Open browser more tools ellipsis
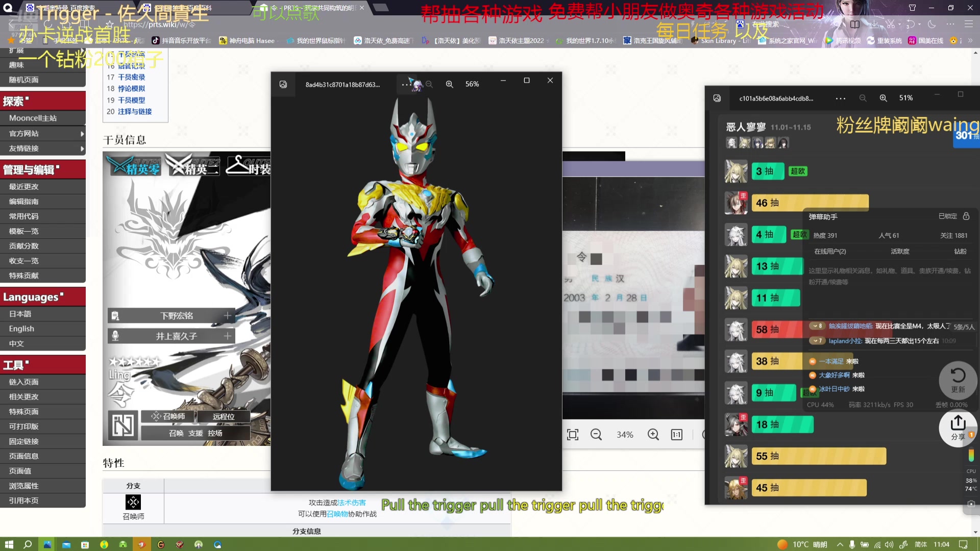Image resolution: width=980 pixels, height=551 pixels. [950, 24]
